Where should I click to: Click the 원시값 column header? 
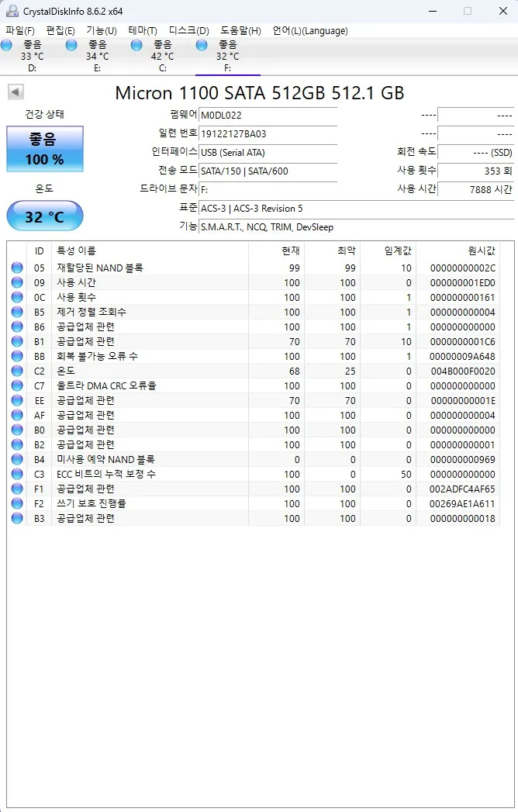[458, 251]
